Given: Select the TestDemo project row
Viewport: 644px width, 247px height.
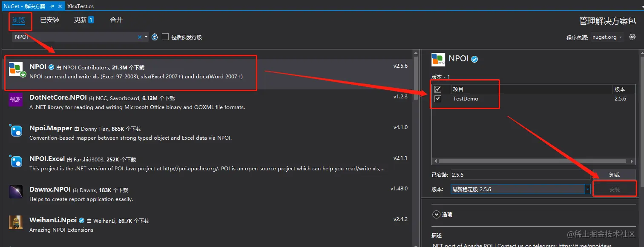Looking at the screenshot, I should pos(534,99).
